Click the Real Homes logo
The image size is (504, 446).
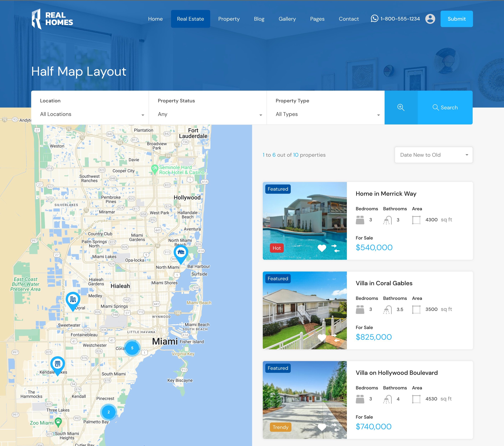[x=52, y=19]
